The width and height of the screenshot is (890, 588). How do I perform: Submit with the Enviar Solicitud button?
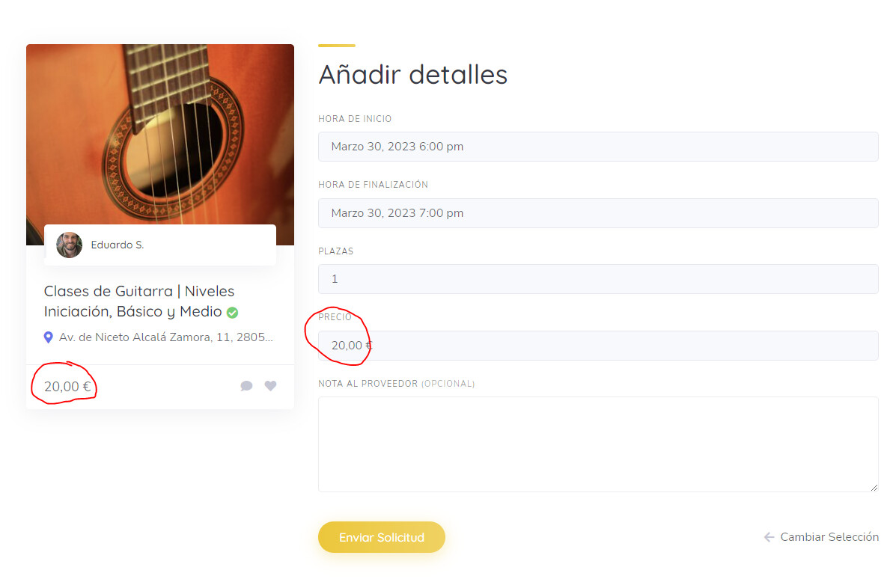(x=382, y=537)
